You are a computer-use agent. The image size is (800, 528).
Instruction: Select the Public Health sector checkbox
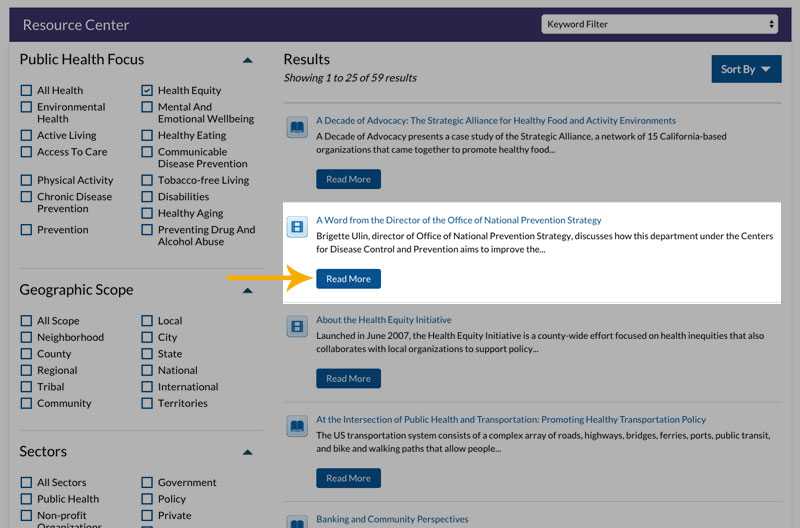pyautogui.click(x=26, y=498)
